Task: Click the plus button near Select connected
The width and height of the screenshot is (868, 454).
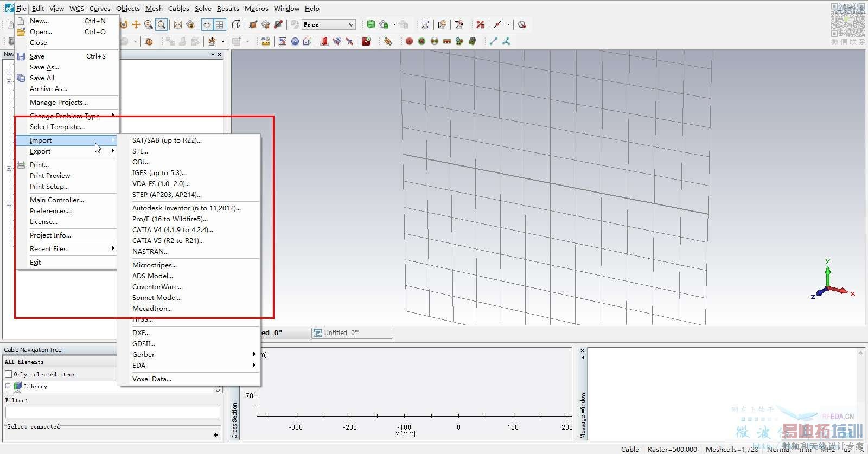Action: coord(216,434)
